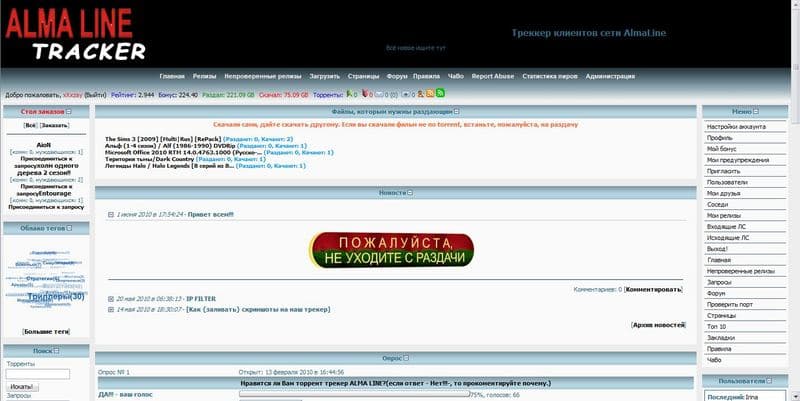This screenshot has width=800, height=401.
Task: Collapse the Меню block toggle
Action: tap(756, 111)
